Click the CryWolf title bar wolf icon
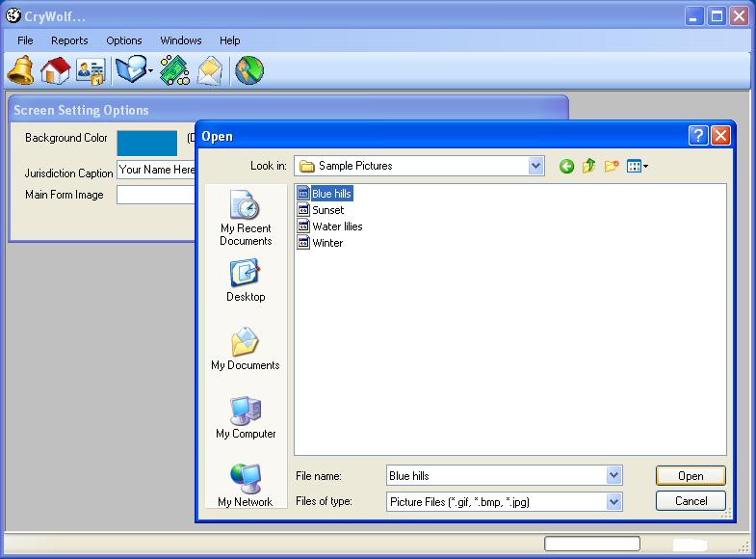 [x=13, y=15]
